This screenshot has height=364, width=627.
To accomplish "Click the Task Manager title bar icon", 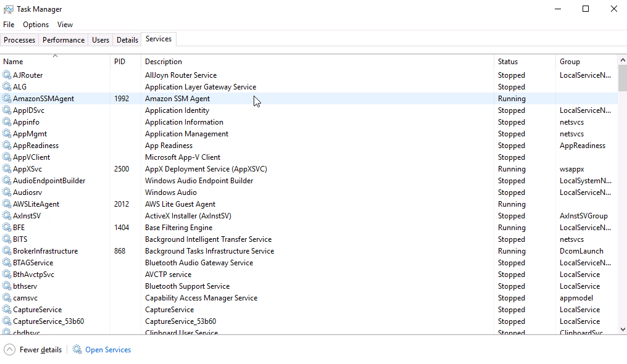I will (9, 9).
